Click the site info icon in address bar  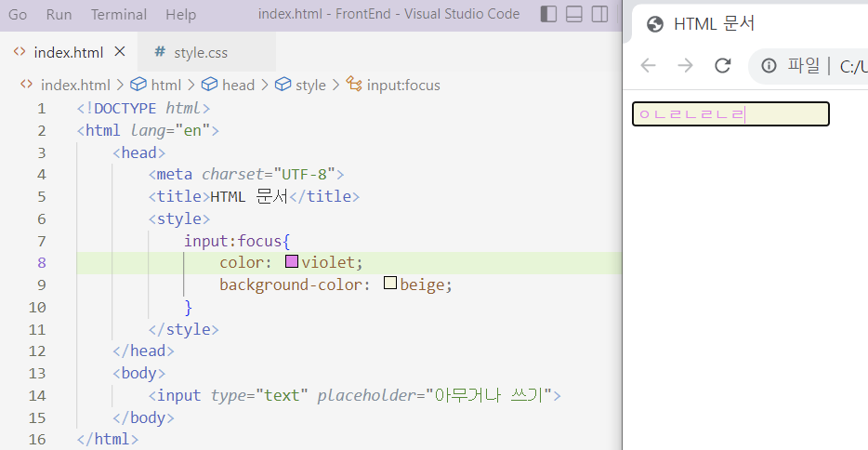[x=769, y=66]
